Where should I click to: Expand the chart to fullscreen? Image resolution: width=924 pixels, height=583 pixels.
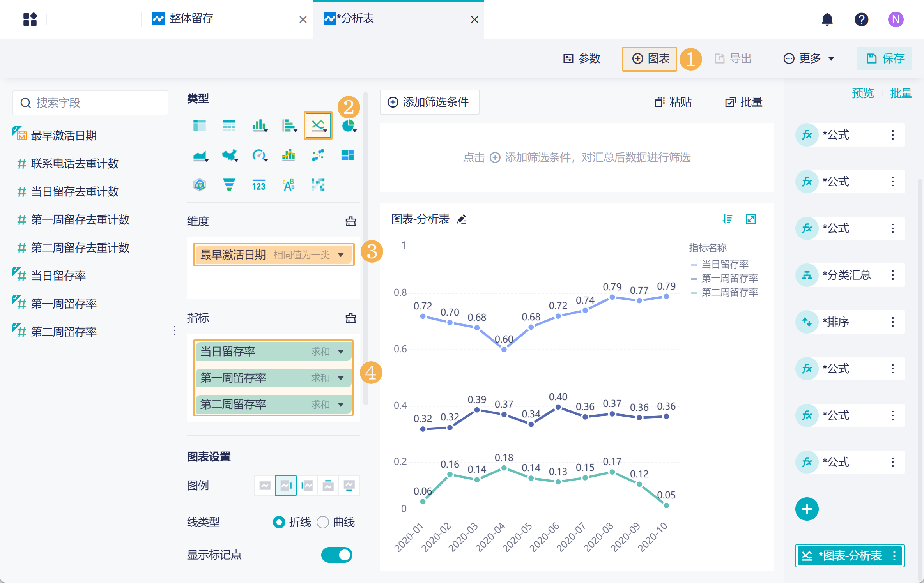coord(751,219)
